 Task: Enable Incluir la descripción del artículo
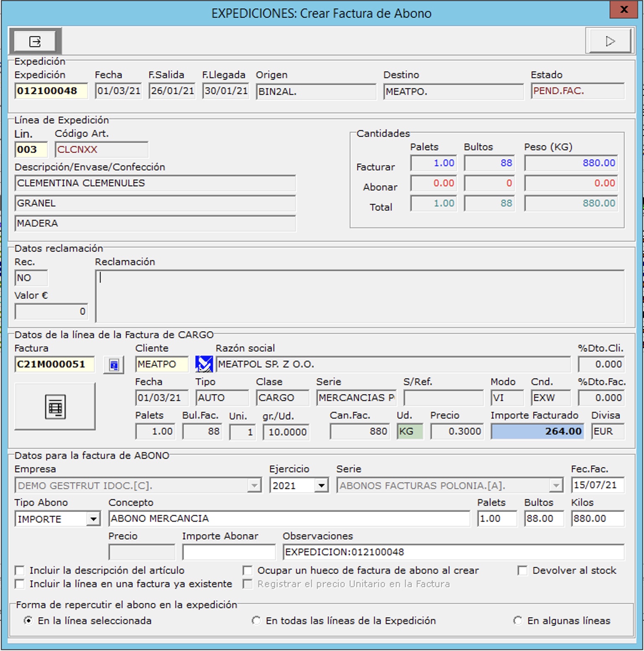point(20,570)
